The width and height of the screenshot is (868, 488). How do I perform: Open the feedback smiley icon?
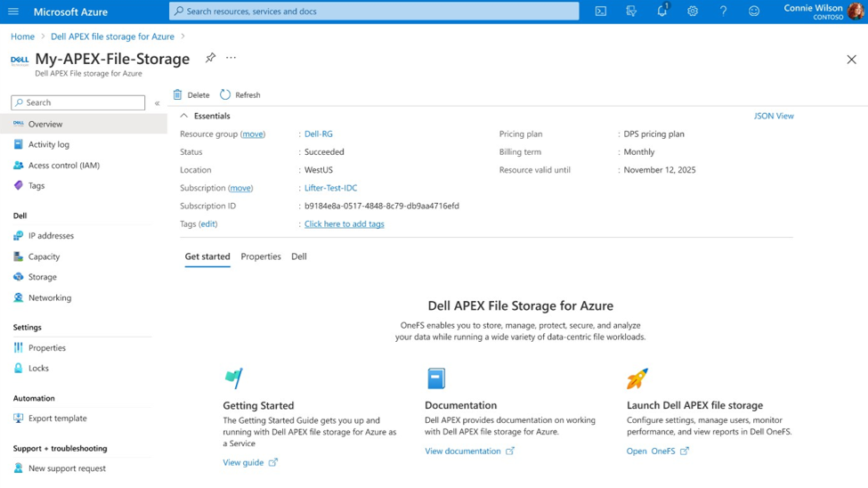(754, 11)
